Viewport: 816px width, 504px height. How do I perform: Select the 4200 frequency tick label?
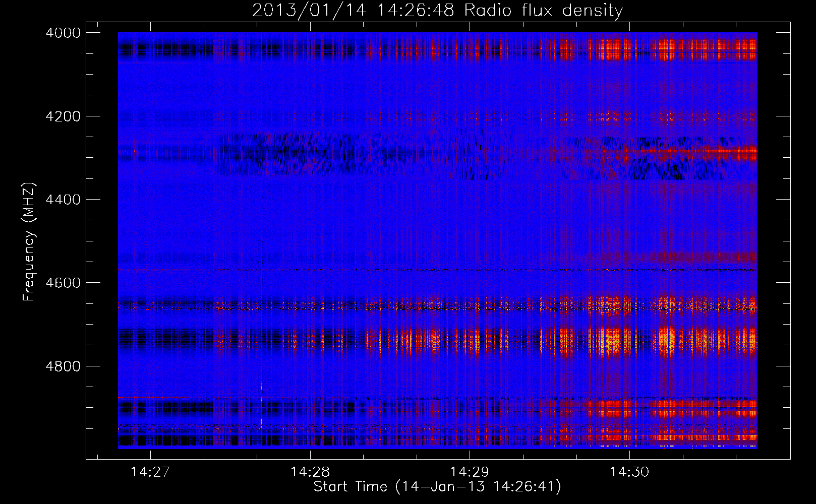click(63, 116)
